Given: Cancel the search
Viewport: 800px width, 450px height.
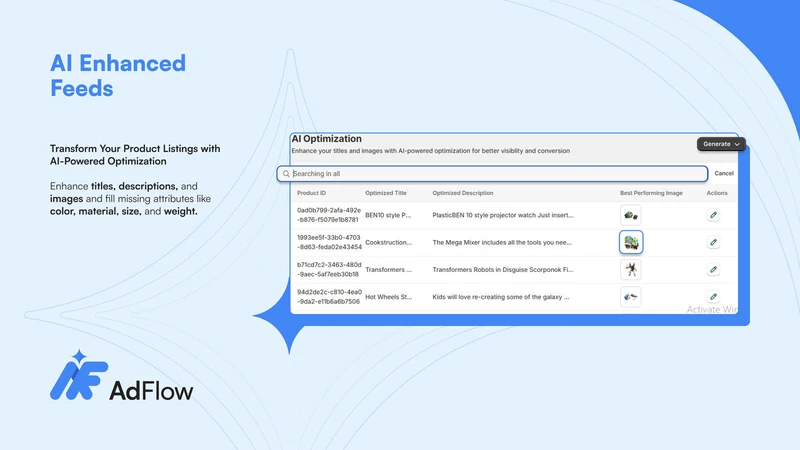Looking at the screenshot, I should click(x=723, y=173).
